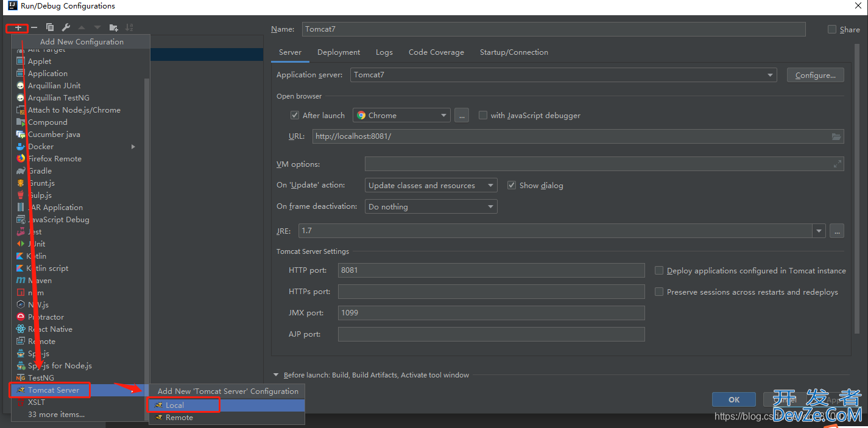The image size is (868, 428).
Task: Click the Move Down arrow icon
Action: click(x=97, y=27)
